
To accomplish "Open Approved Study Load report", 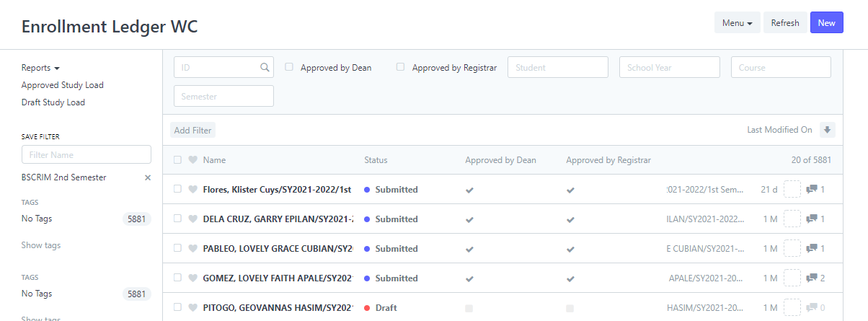I will 63,85.
